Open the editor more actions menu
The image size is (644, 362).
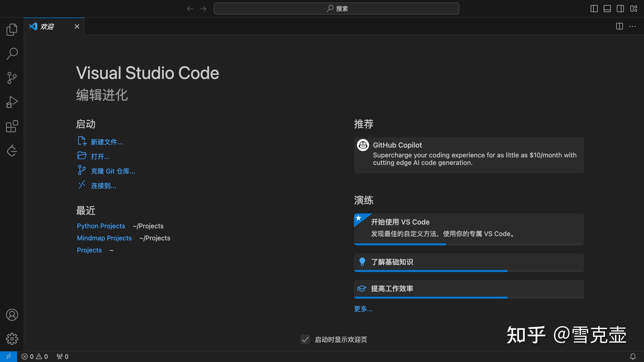click(x=633, y=26)
